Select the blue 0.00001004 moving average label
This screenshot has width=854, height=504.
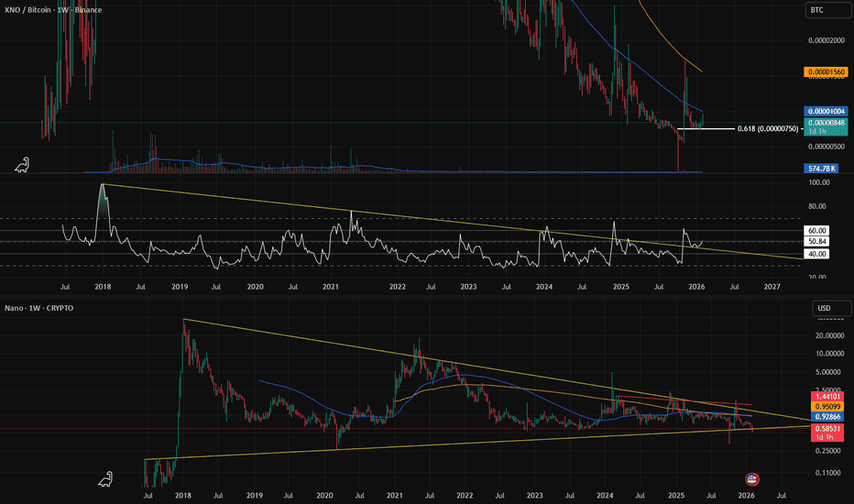pos(826,111)
